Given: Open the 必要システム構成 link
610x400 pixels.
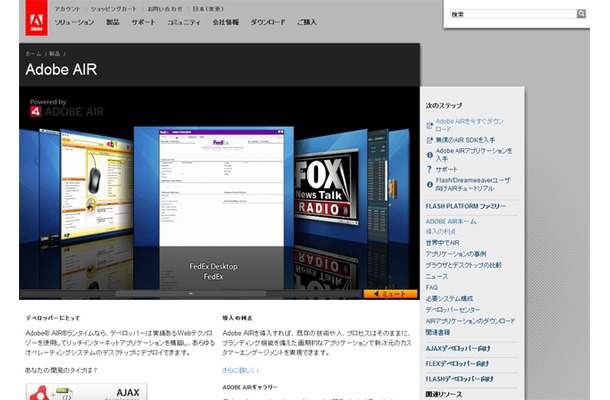Looking at the screenshot, I should [449, 299].
